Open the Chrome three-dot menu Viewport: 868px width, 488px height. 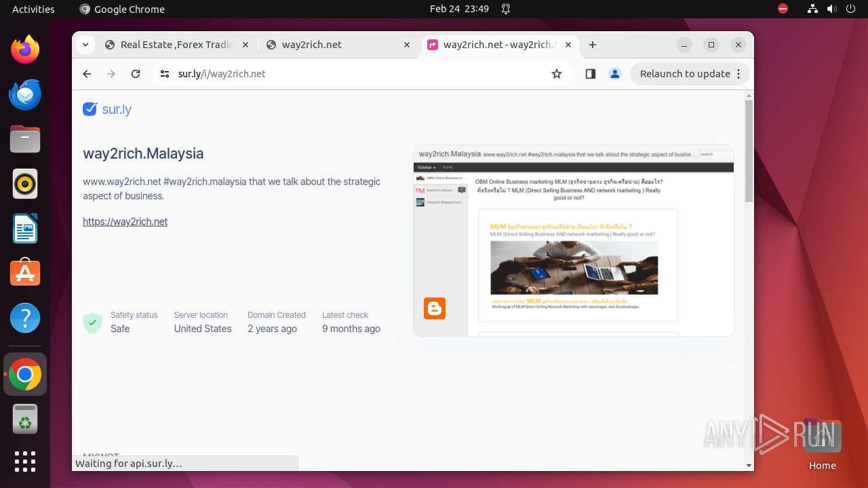coord(738,74)
